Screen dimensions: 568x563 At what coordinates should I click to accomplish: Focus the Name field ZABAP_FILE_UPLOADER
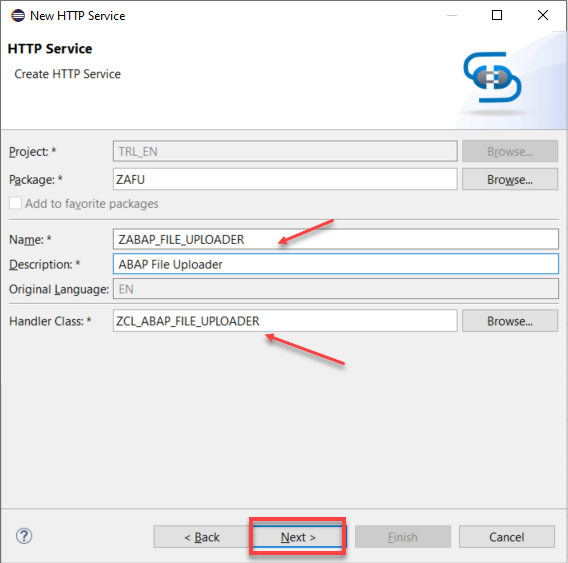click(x=336, y=239)
